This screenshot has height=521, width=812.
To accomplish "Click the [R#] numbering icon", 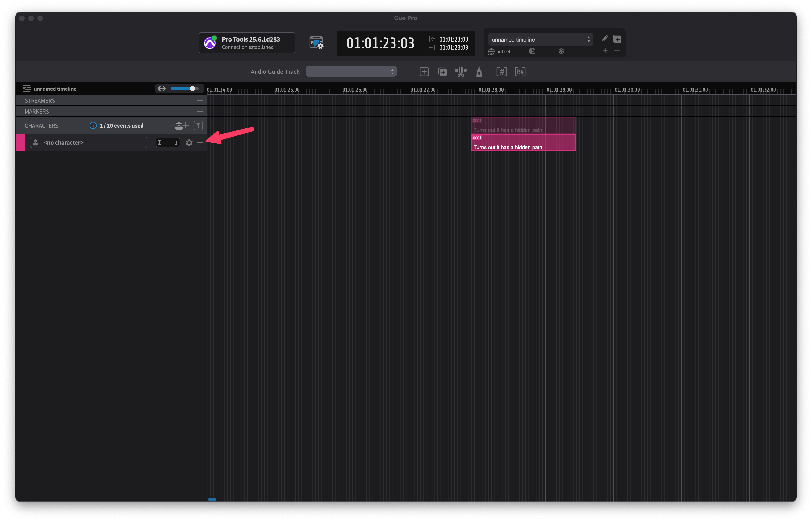I will click(520, 72).
